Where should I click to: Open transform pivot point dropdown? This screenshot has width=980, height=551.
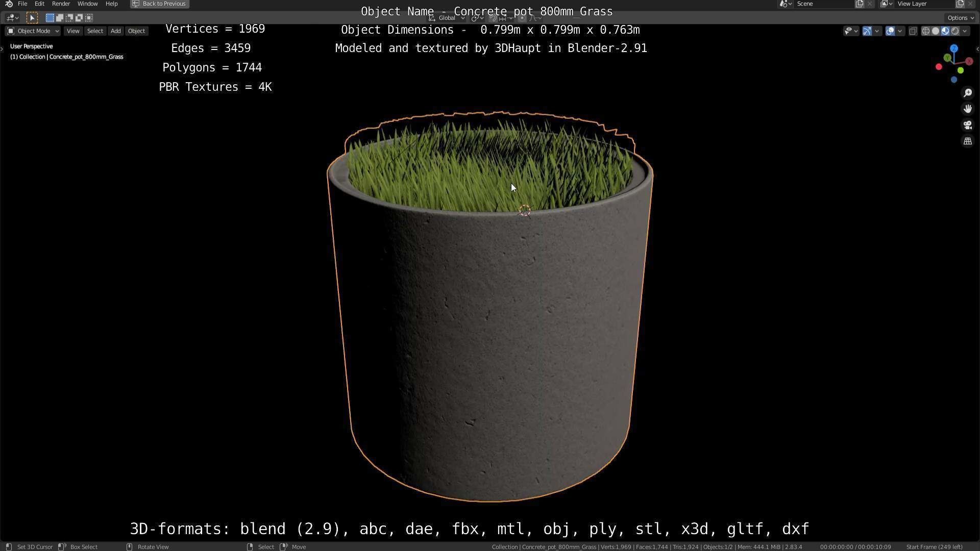pyautogui.click(x=477, y=18)
